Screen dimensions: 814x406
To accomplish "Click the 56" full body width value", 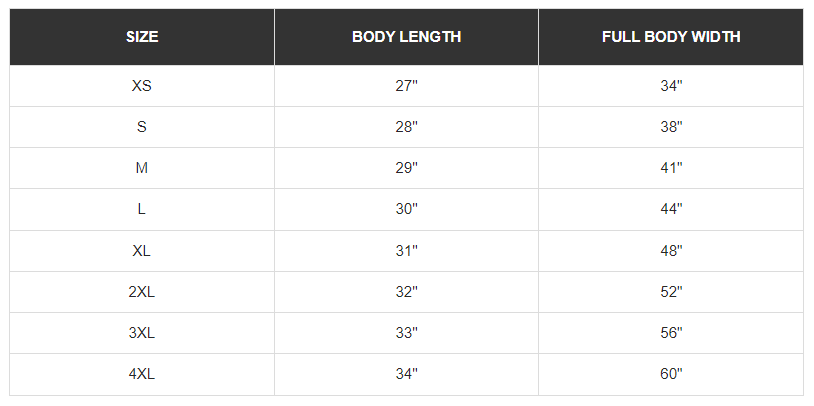I will pos(671,333).
